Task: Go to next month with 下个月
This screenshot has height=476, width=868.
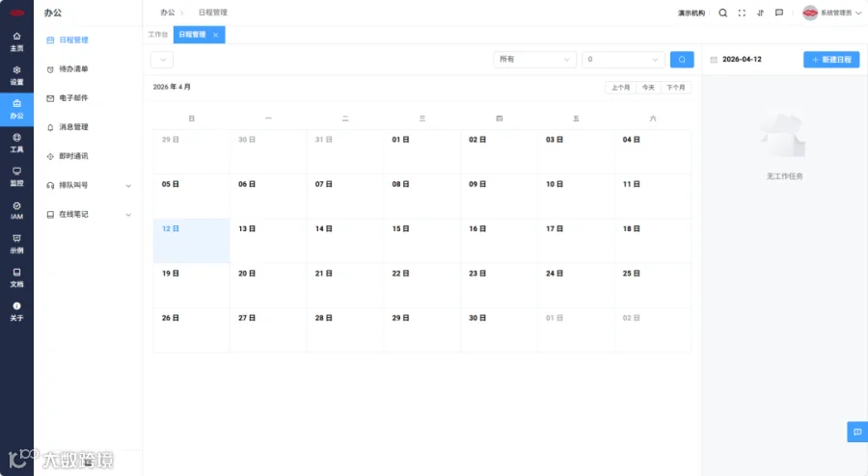Action: point(675,88)
